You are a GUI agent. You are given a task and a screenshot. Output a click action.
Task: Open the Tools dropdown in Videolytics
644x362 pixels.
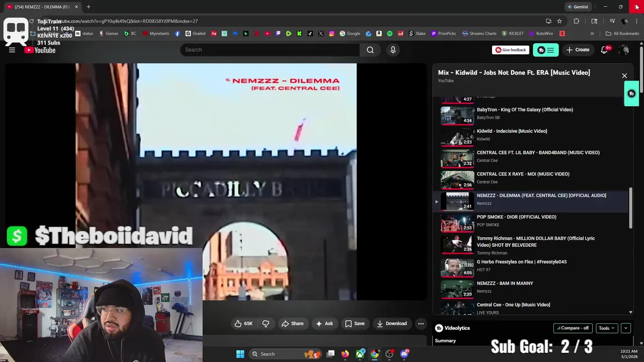click(x=606, y=328)
